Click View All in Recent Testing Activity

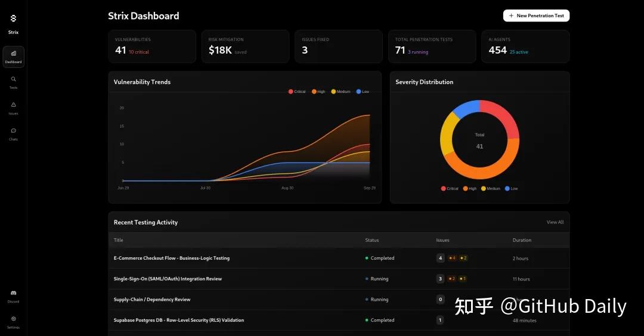[555, 222]
